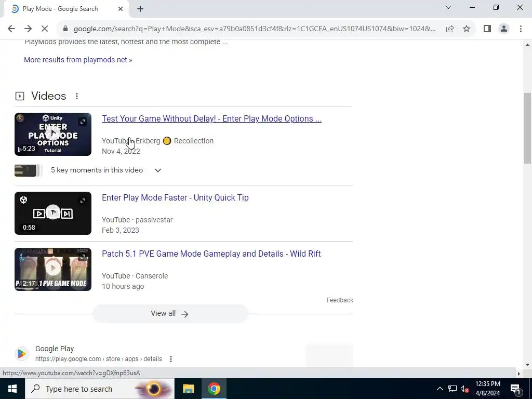Click the Feedback link under videos
Screen dimensions: 532x399
click(340, 300)
